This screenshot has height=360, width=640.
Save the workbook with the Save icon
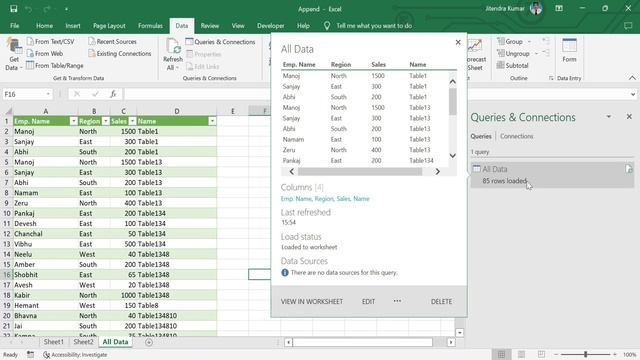click(13, 9)
